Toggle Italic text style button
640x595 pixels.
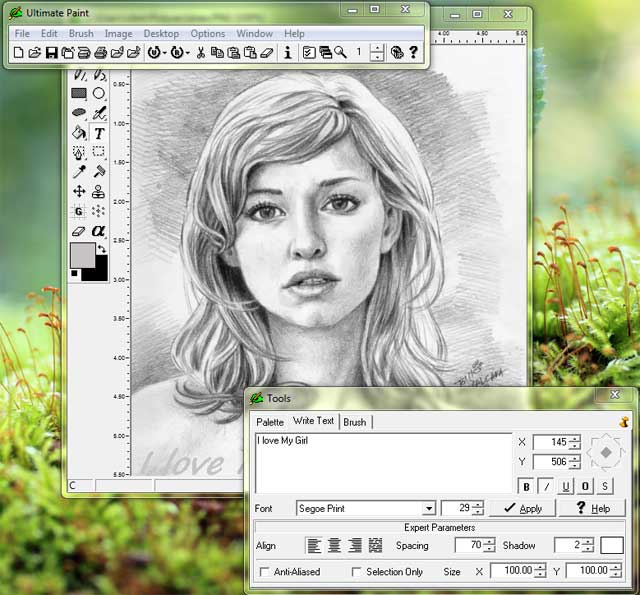click(x=546, y=486)
